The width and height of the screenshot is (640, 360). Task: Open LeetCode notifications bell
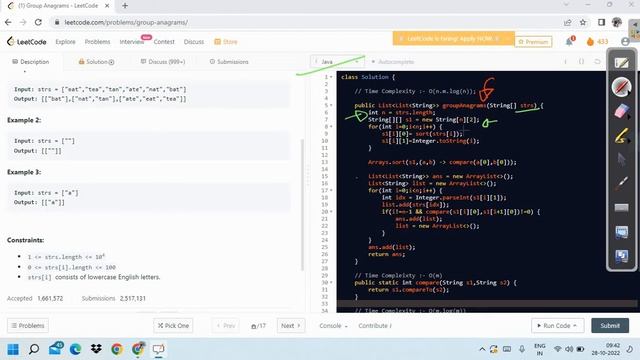[569, 42]
